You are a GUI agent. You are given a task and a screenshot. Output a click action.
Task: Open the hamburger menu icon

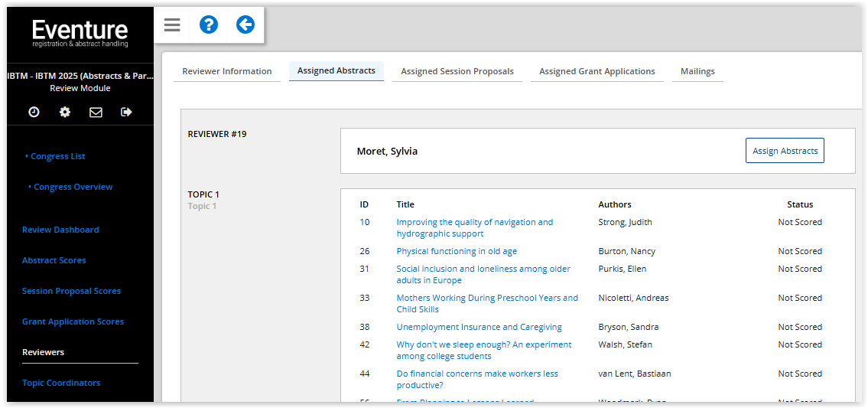coord(172,25)
